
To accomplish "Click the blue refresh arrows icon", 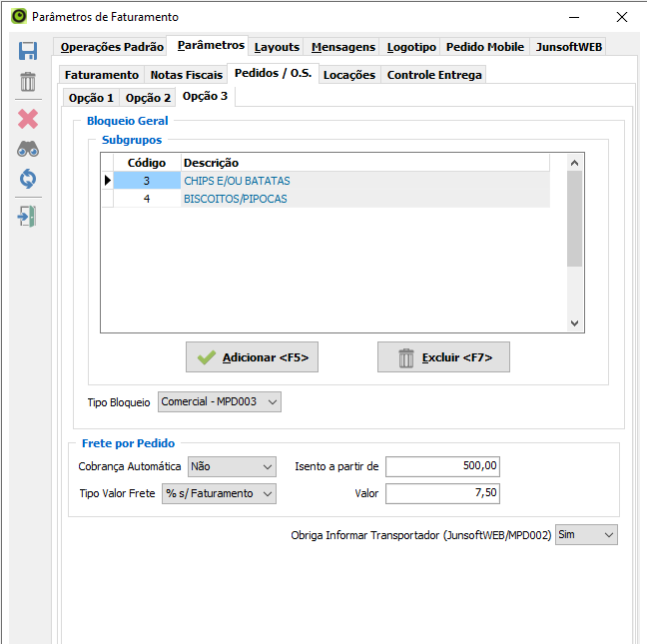I will (x=28, y=180).
